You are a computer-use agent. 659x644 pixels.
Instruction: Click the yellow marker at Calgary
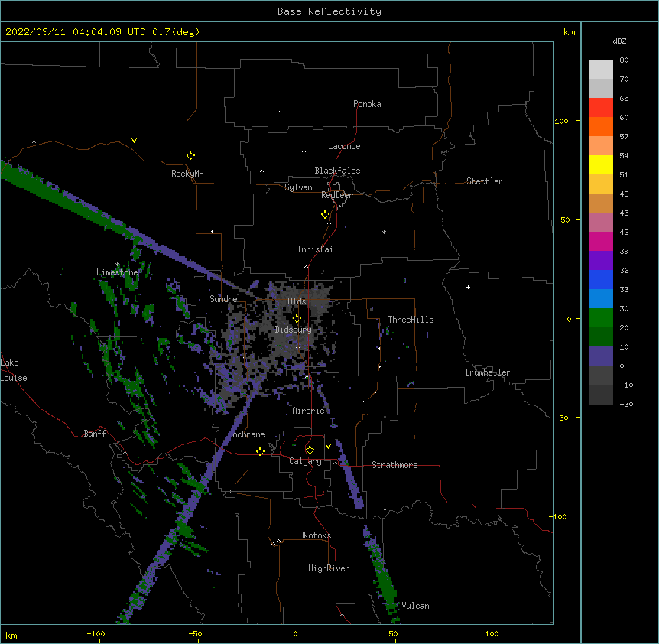point(310,450)
